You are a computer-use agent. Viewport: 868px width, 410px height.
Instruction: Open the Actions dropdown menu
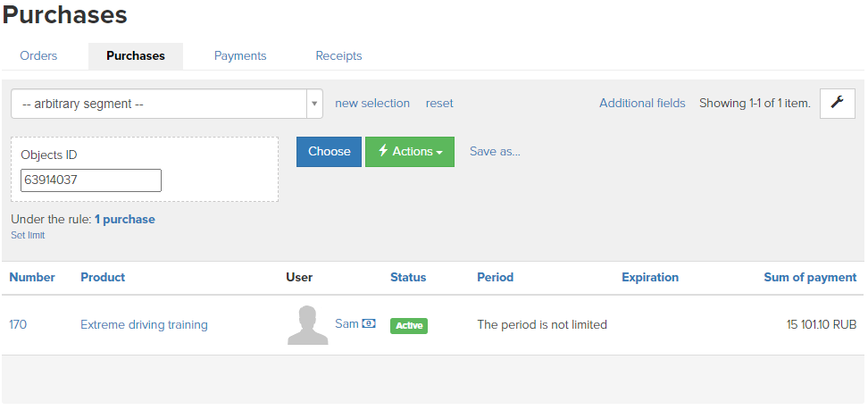pyautogui.click(x=410, y=152)
